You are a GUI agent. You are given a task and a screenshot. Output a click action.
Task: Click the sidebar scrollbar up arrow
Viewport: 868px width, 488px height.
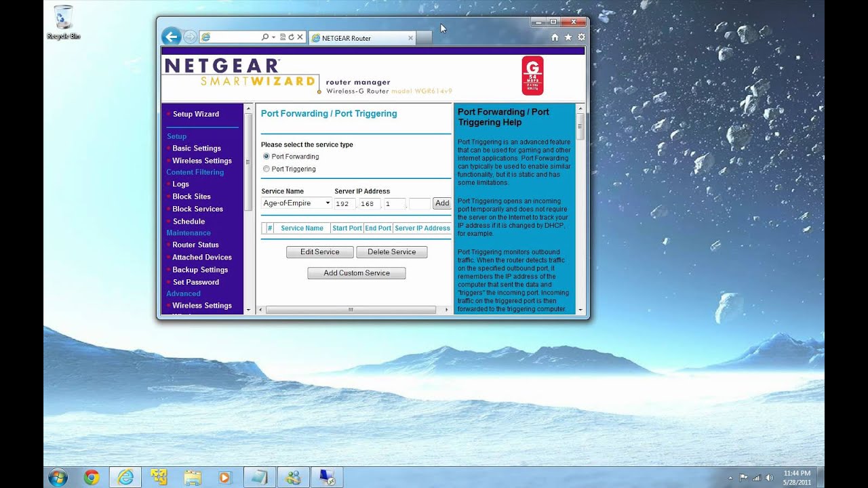tap(248, 108)
